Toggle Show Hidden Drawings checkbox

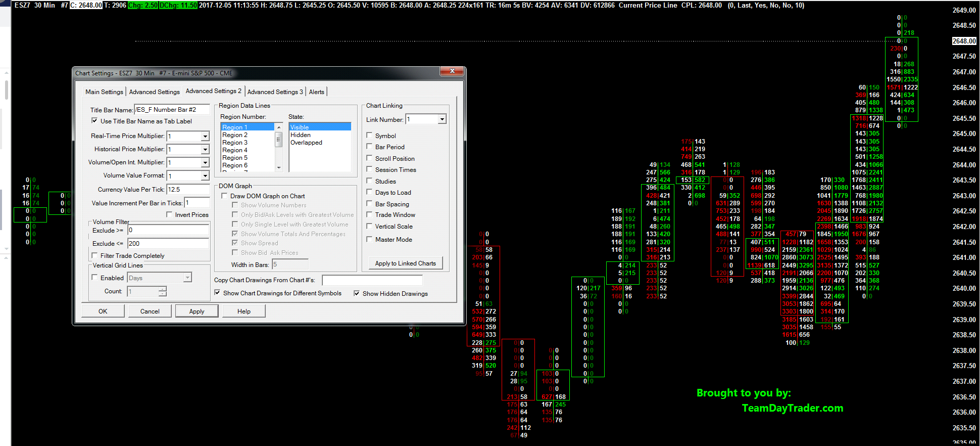tap(357, 293)
